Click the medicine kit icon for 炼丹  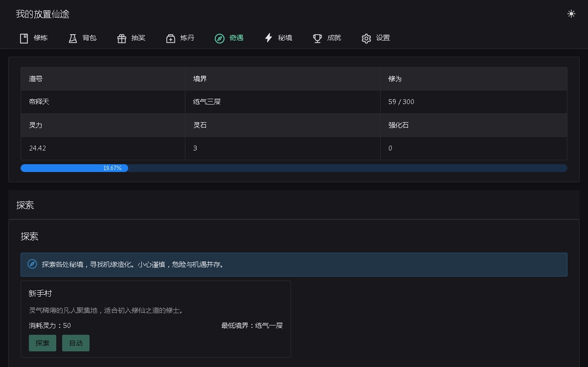(x=171, y=38)
